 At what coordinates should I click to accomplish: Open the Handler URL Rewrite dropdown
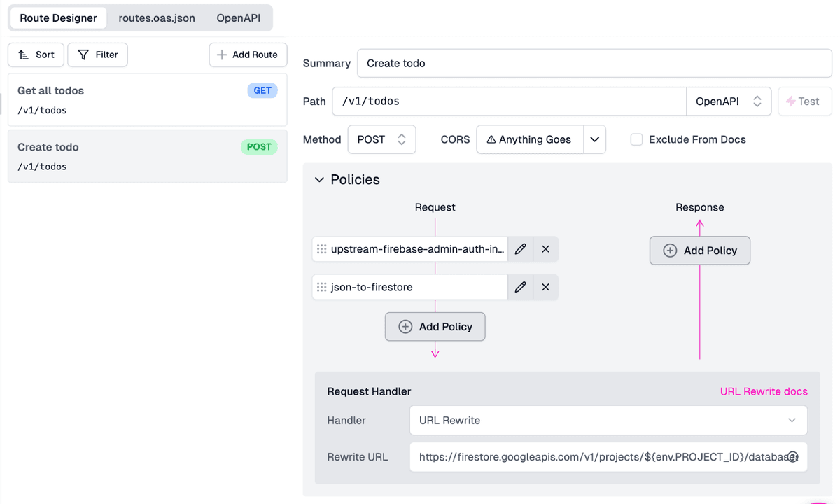click(x=608, y=421)
